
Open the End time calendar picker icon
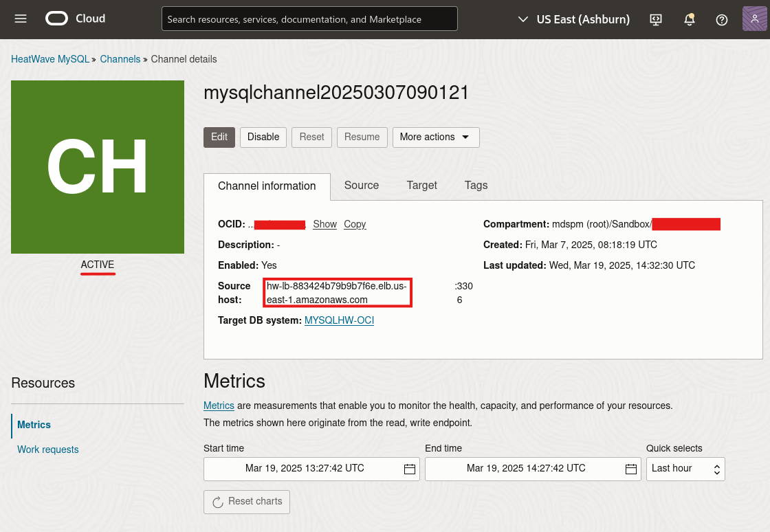[x=631, y=469]
